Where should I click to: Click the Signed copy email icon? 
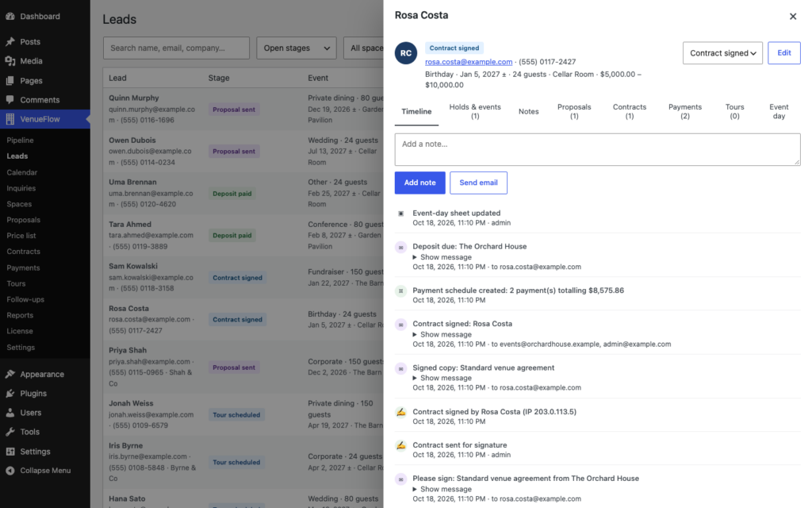coord(400,368)
